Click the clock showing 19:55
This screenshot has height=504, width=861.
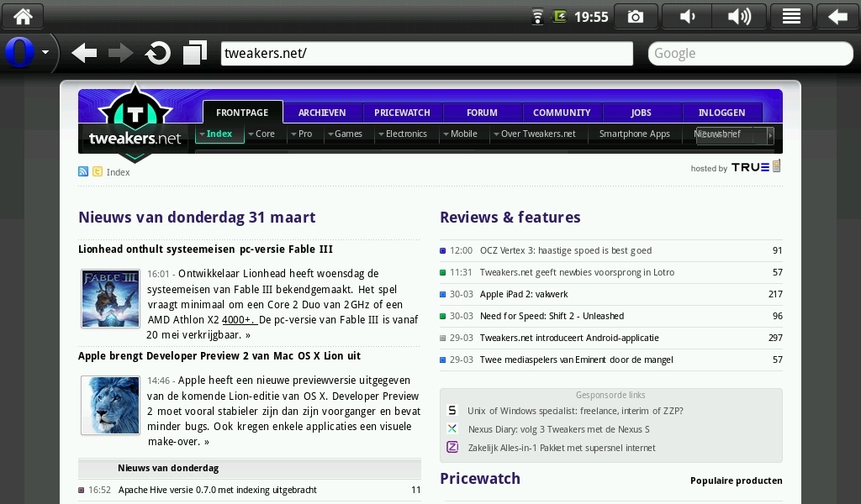[591, 17]
